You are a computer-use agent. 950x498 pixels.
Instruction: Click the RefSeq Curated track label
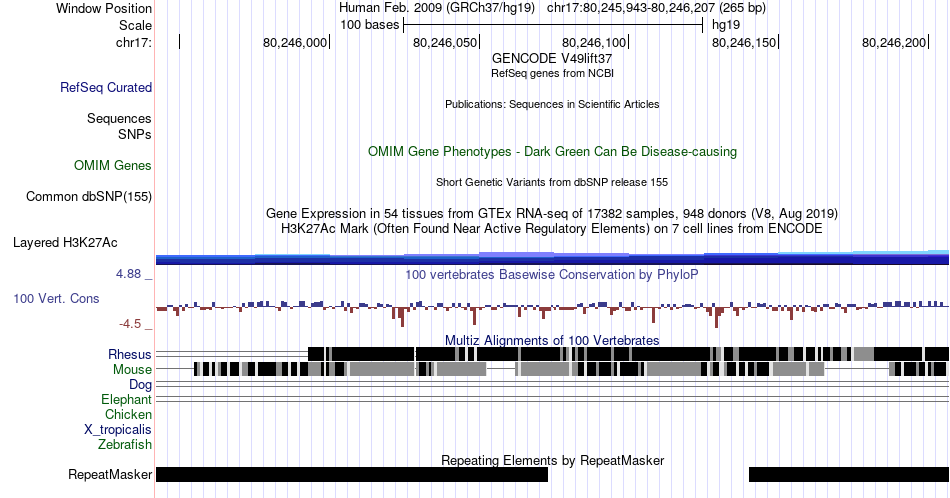click(106, 87)
